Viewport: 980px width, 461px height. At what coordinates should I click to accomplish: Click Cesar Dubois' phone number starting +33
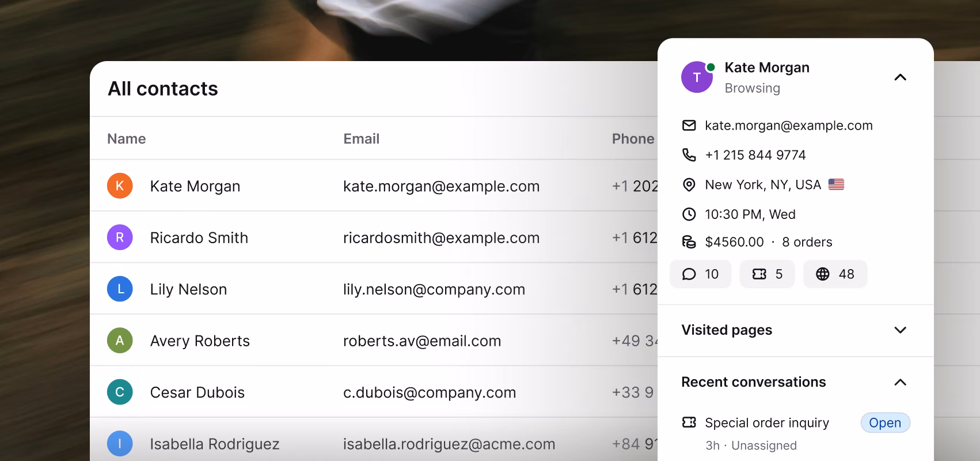[634, 392]
